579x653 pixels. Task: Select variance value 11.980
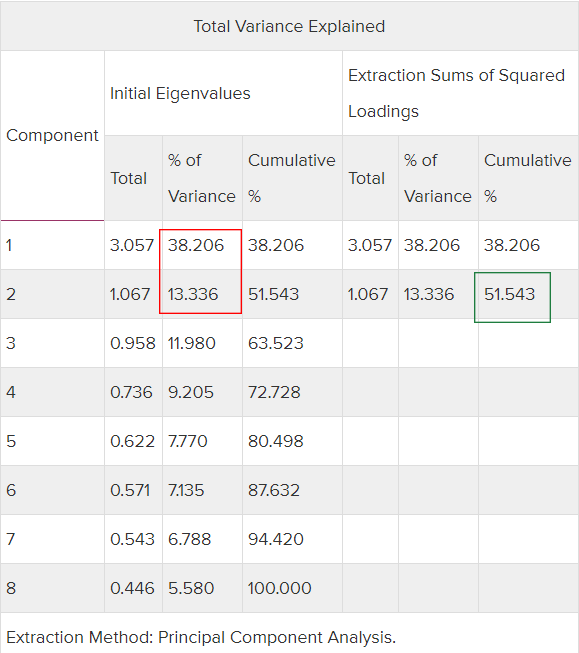192,343
